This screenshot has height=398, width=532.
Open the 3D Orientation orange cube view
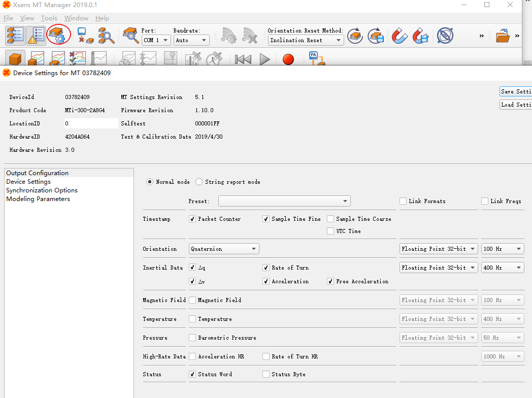pyautogui.click(x=15, y=58)
